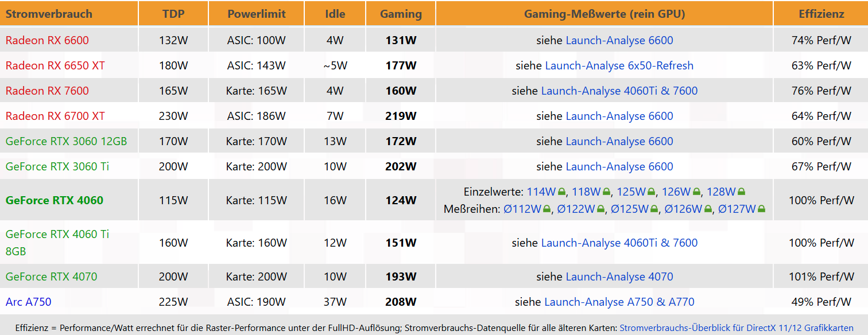Image resolution: width=868 pixels, height=335 pixels.
Task: Select the GeForce RTX 4070 card name
Action: tap(52, 276)
